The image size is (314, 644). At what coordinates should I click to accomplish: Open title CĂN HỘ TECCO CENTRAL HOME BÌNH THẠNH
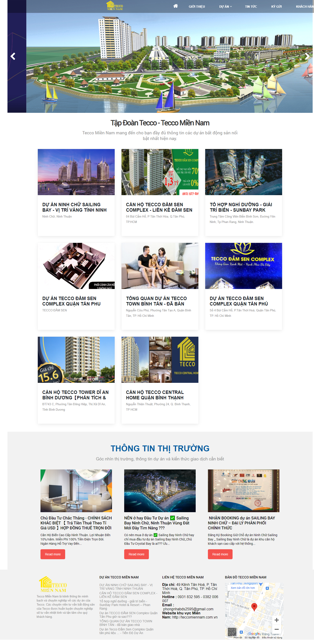coord(155,395)
